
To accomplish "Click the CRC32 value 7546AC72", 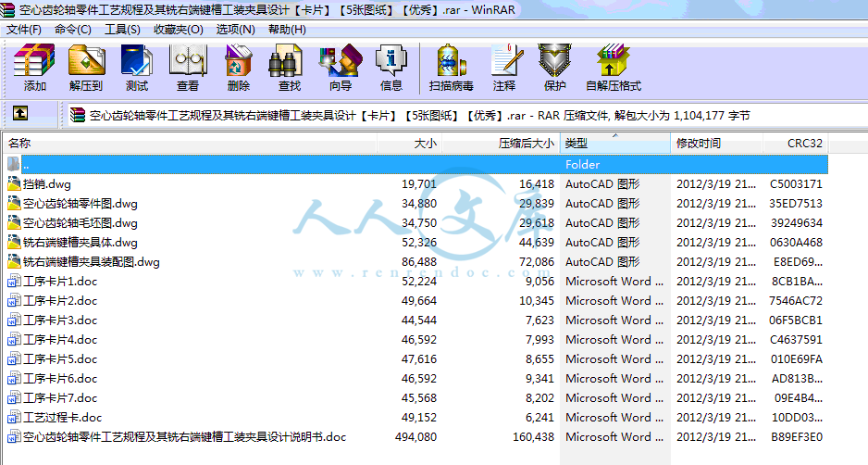I will coord(796,301).
